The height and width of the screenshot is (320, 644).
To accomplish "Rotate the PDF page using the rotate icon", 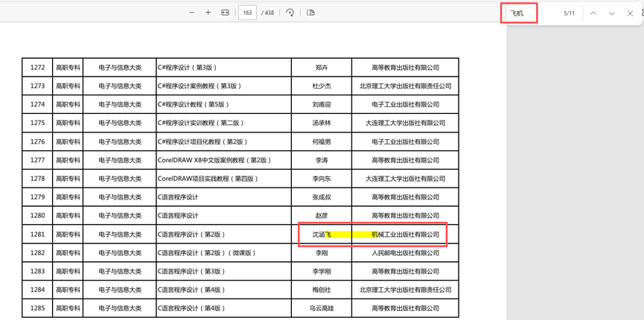I will tap(290, 13).
